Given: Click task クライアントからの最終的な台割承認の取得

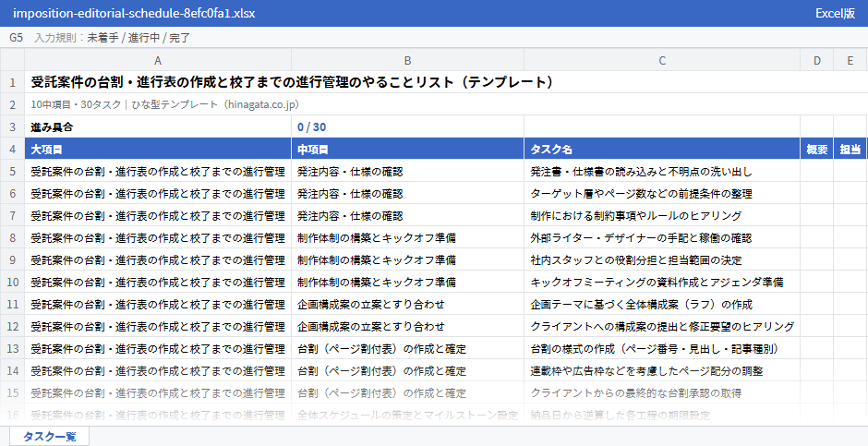Looking at the screenshot, I should tap(662, 392).
